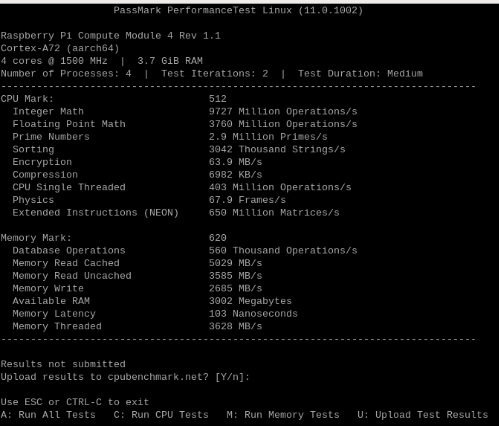The image size is (499, 426).
Task: Select the CPU Mark score 512
Action: tap(218, 99)
